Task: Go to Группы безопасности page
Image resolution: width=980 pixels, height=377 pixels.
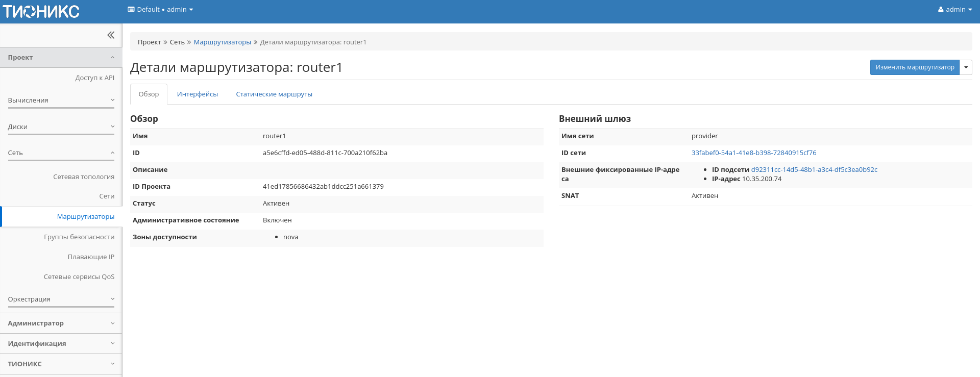Action: tap(79, 237)
